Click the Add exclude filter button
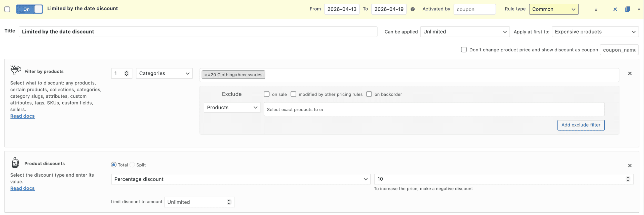The image size is (644, 215). pos(581,125)
